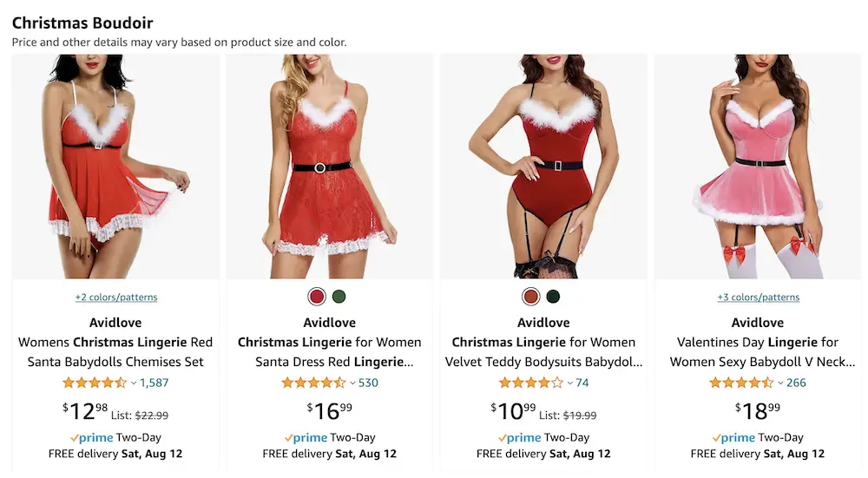The height and width of the screenshot is (478, 868).
Task: Click star rating icons of $10.99 bodysuit
Action: click(531, 383)
